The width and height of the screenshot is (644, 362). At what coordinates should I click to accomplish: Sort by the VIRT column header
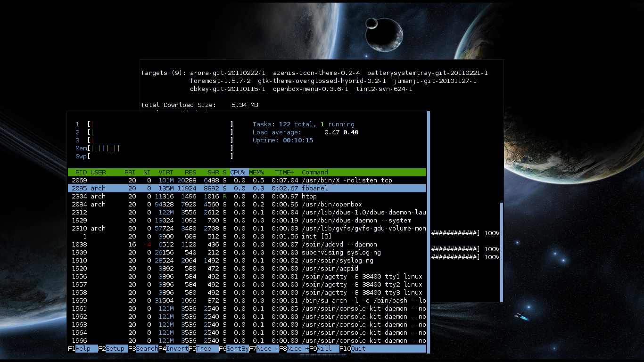point(166,173)
